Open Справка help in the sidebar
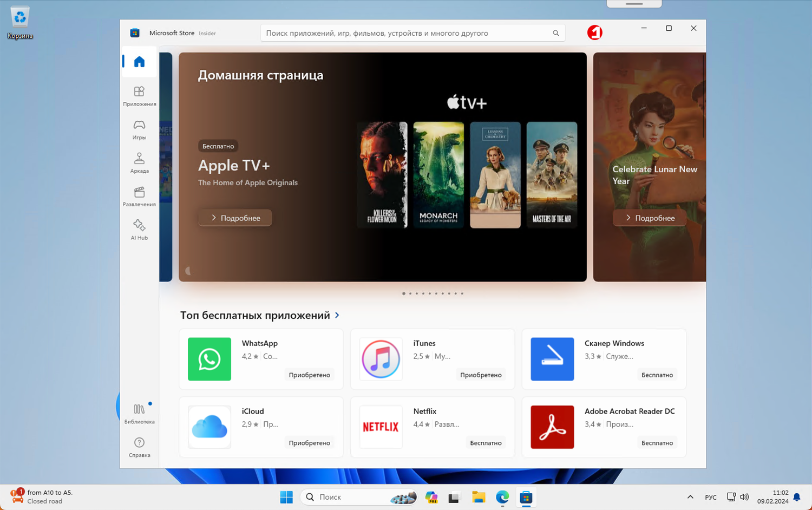 [x=139, y=447]
